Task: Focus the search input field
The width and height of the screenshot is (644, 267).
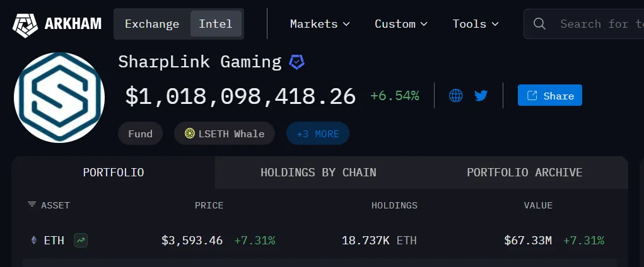Action: (x=599, y=24)
